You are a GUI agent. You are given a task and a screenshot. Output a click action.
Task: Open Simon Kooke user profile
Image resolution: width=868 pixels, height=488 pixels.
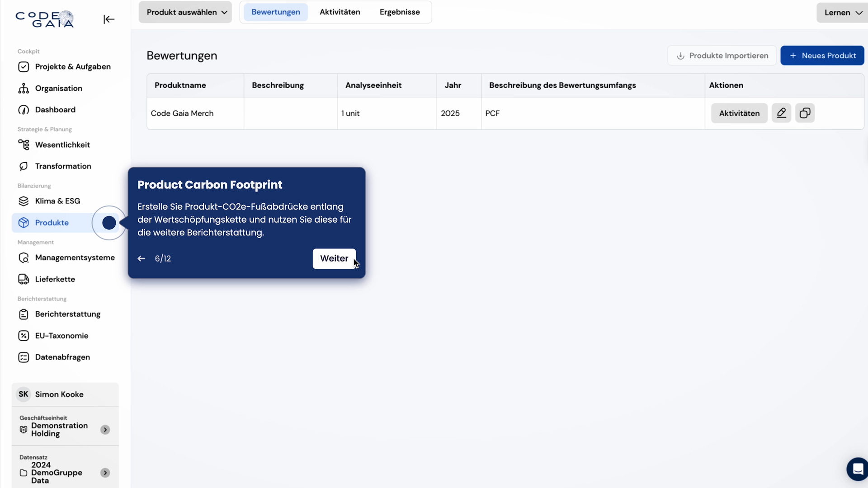point(65,394)
